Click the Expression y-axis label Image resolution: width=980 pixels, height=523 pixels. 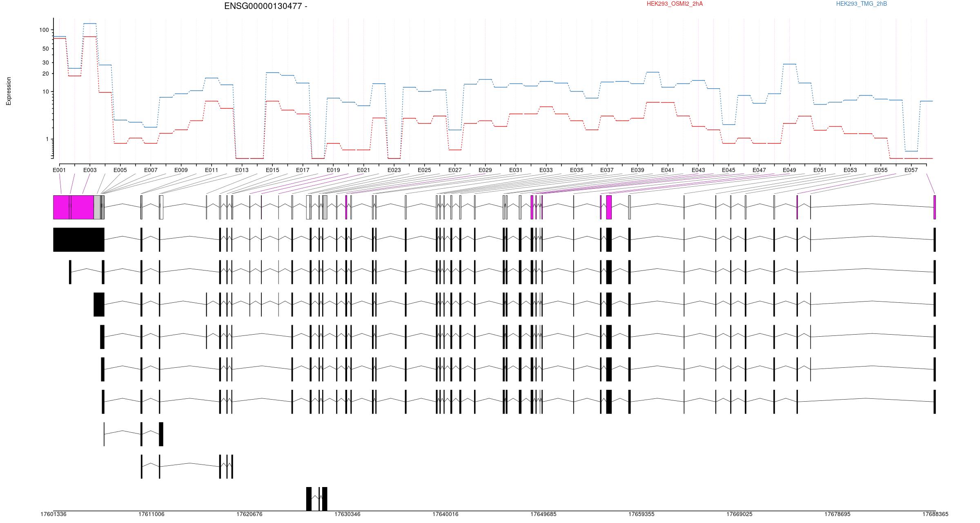coord(9,91)
